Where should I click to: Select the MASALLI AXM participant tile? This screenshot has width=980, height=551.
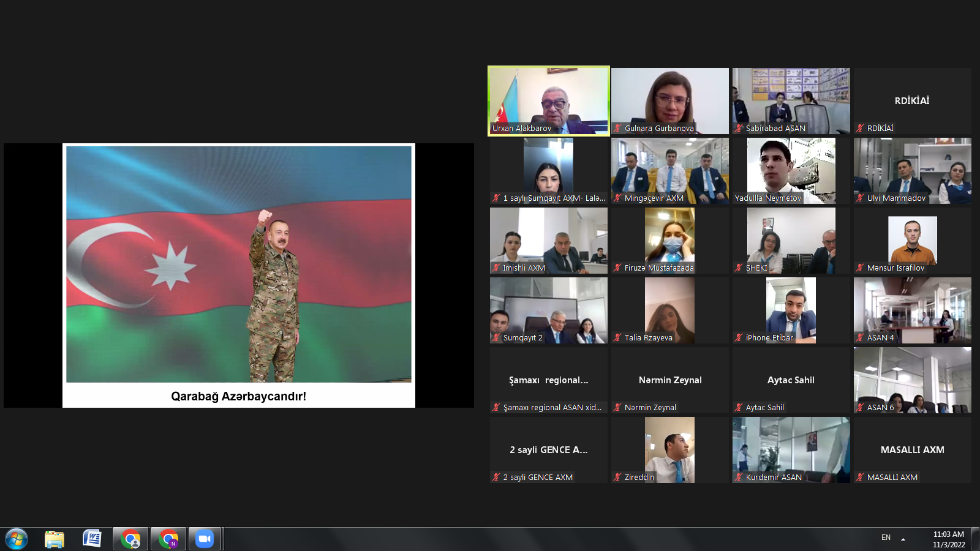click(912, 449)
